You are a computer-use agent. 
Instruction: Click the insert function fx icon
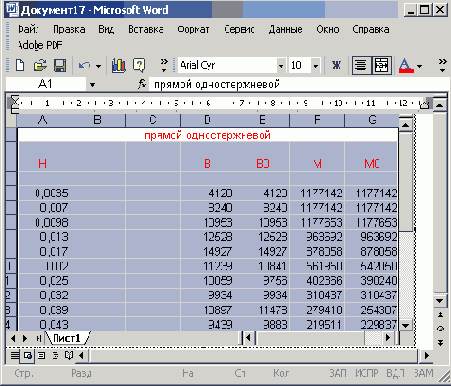pyautogui.click(x=142, y=84)
